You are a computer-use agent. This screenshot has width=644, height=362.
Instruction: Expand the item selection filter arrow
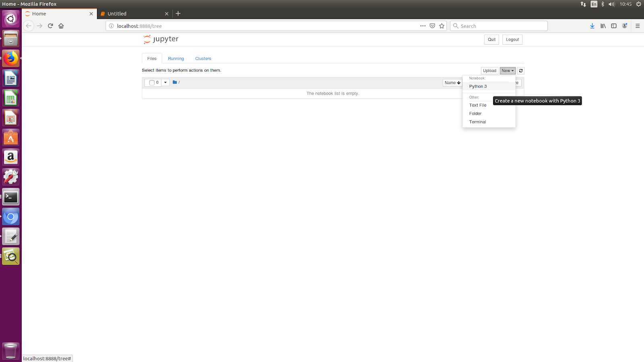tap(165, 82)
